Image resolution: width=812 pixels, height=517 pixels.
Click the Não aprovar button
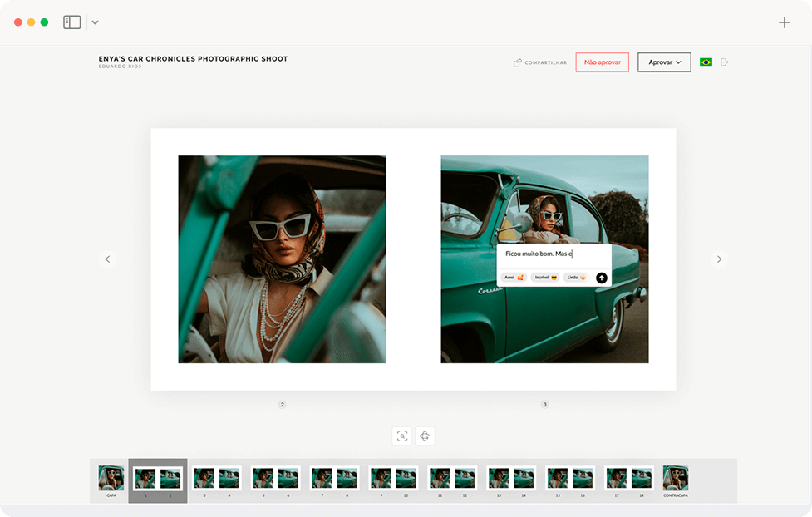click(x=602, y=62)
